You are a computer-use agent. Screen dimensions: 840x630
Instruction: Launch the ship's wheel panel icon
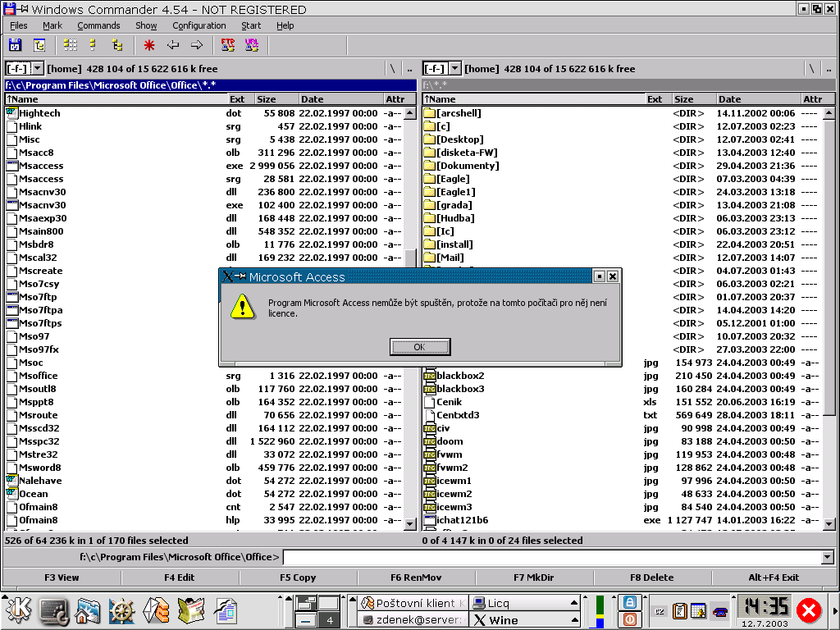(x=121, y=610)
